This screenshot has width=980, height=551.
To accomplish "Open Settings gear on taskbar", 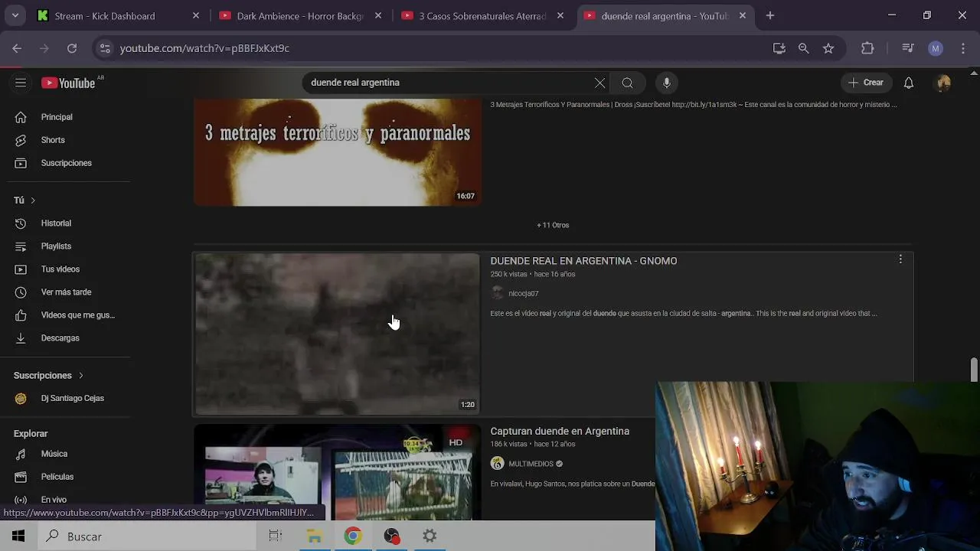I will click(x=430, y=536).
